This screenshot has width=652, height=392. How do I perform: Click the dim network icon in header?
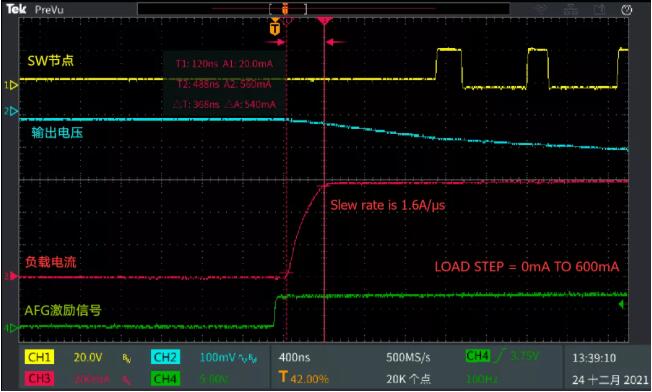(x=571, y=9)
